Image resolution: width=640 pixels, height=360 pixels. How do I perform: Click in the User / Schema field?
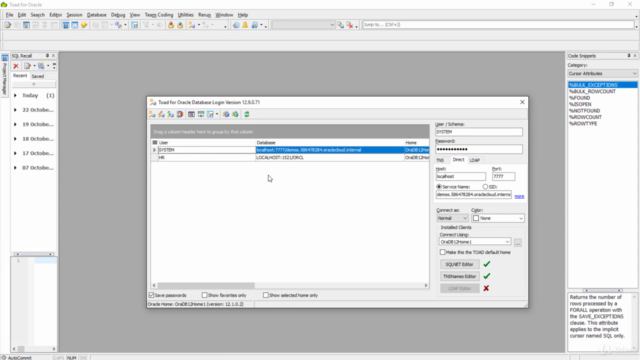tap(479, 132)
